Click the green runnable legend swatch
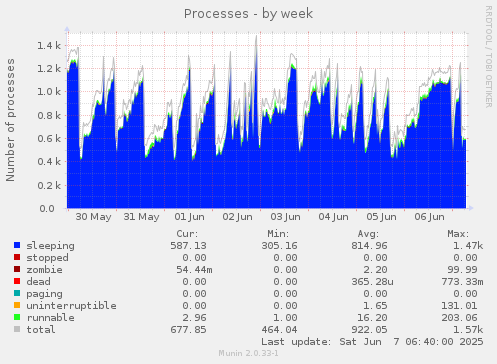497x364 pixels. pos(17,317)
